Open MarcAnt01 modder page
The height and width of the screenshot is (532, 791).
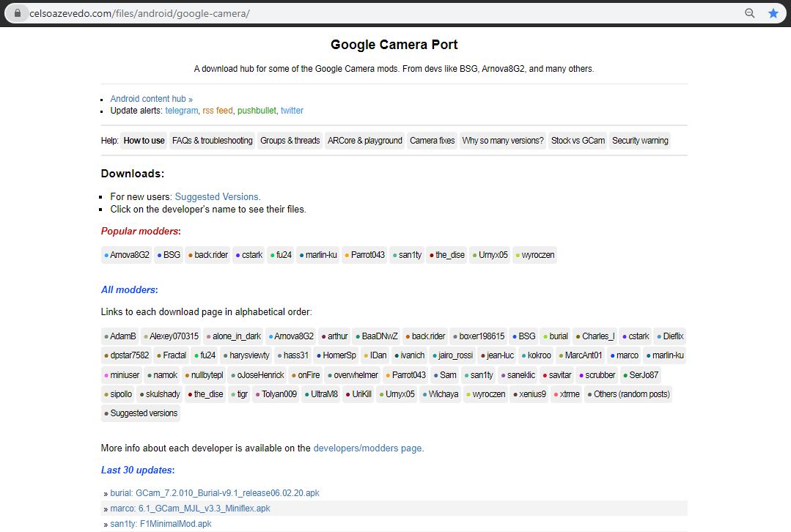(581, 355)
